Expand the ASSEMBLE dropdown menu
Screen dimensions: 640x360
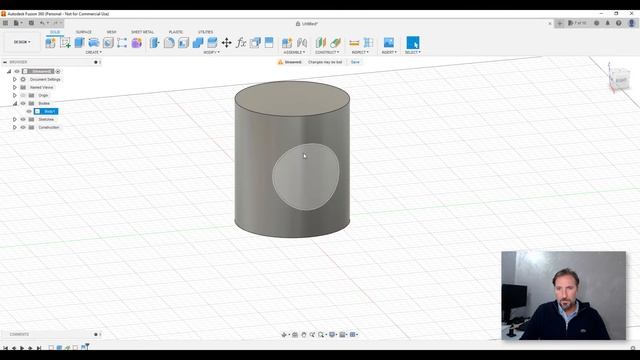(x=294, y=52)
